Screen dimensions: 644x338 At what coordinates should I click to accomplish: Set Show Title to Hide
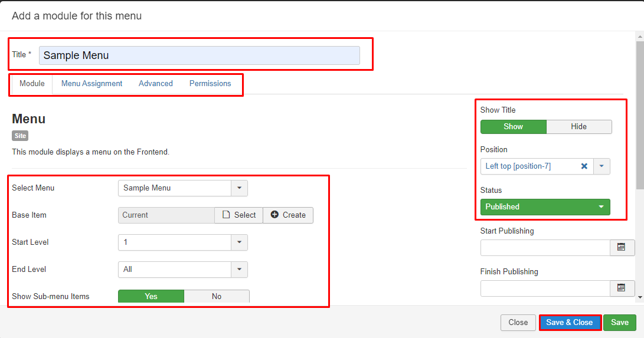pos(578,127)
